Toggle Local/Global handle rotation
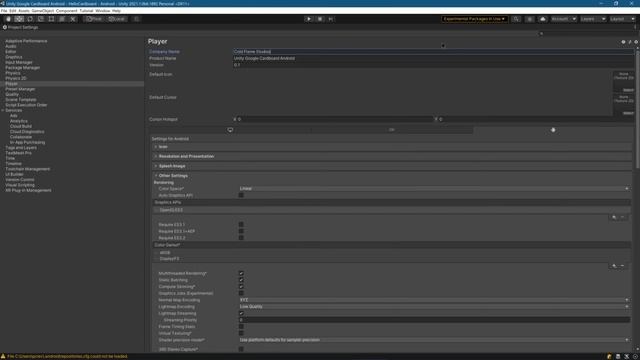Viewport: 640px width, 360px height. point(117,19)
